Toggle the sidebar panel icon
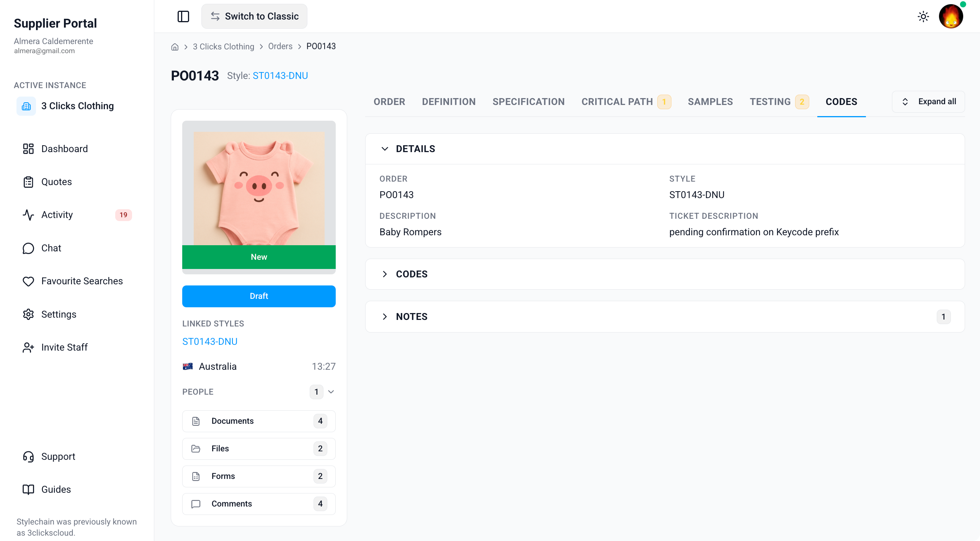This screenshot has height=541, width=980. click(x=183, y=16)
